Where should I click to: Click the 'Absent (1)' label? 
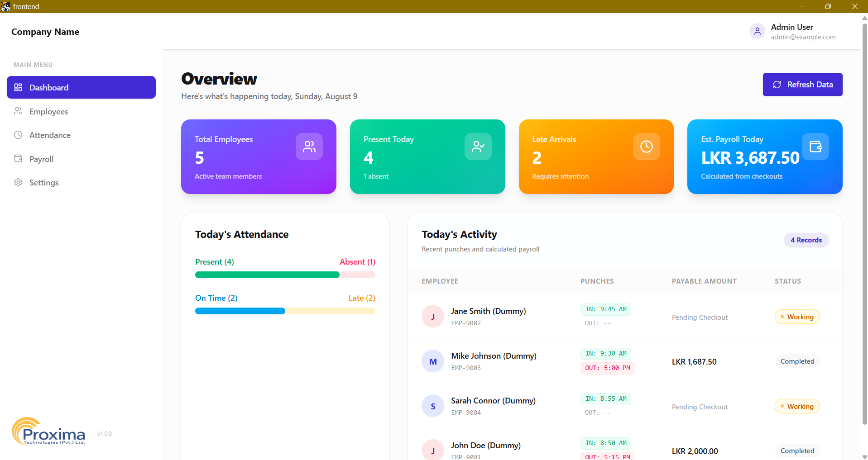tap(357, 261)
